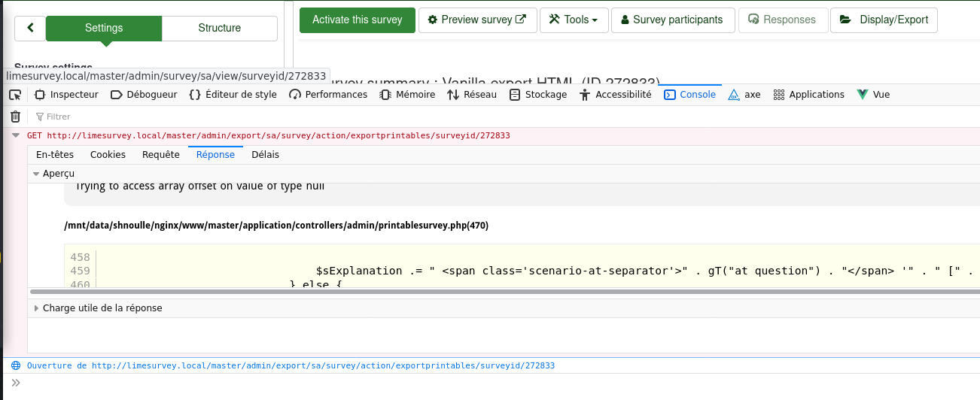Switch to the Structure tab
This screenshot has width=980, height=400.
219,28
